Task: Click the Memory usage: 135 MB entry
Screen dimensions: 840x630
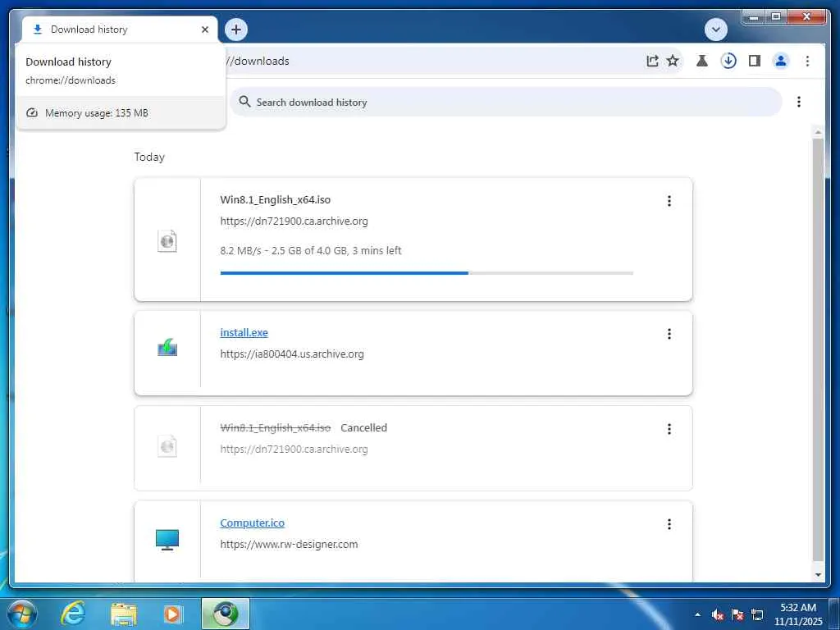Action: 120,113
